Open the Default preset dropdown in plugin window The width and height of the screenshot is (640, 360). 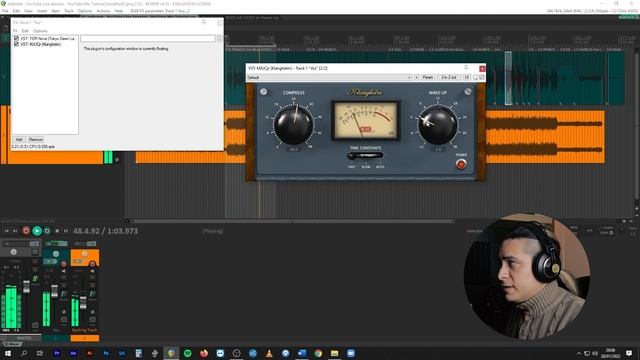329,77
